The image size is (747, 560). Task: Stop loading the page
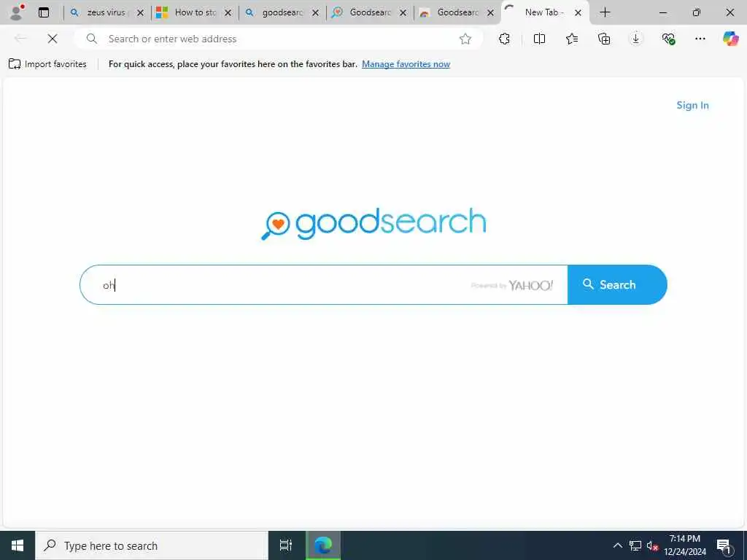53,39
